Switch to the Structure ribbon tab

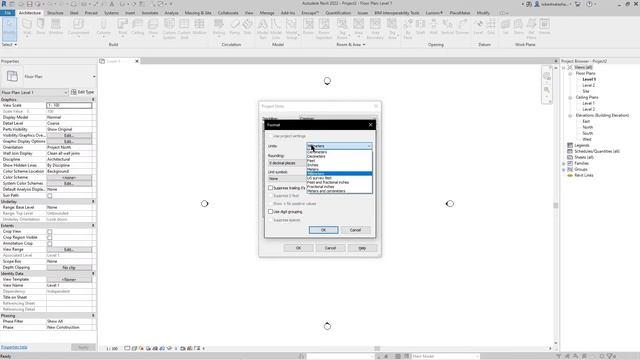55,13
